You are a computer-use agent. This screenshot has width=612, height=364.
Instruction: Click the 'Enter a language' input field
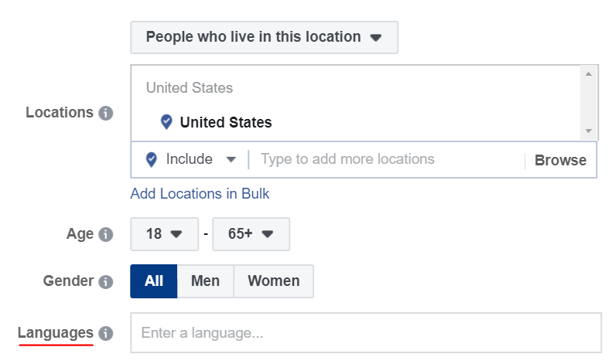365,334
